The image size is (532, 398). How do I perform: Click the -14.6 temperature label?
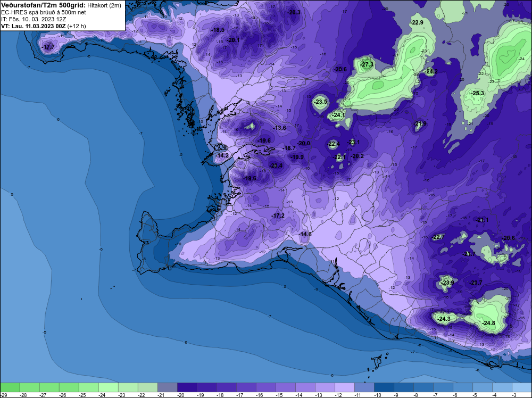(x=305, y=235)
